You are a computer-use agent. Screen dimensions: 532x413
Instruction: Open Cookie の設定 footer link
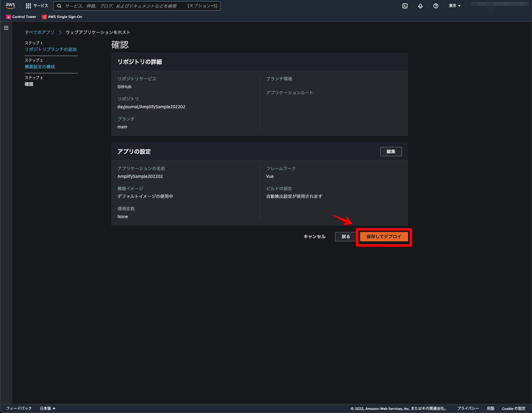tap(514, 408)
